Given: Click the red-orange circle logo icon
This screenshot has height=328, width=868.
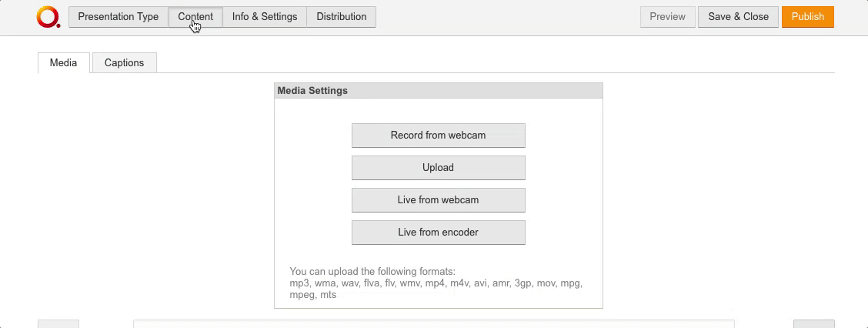Looking at the screenshot, I should pyautogui.click(x=48, y=17).
